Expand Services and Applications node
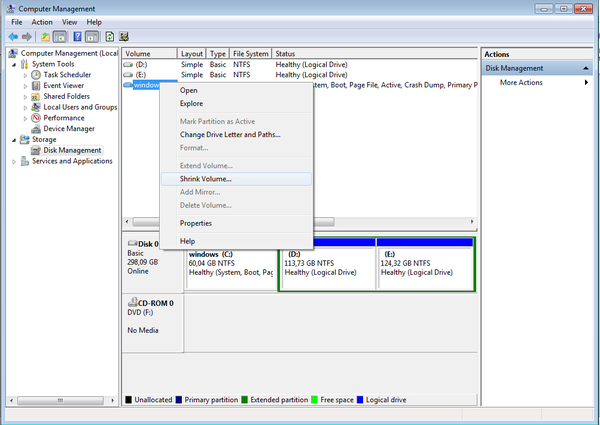The width and height of the screenshot is (600, 425). 14,162
